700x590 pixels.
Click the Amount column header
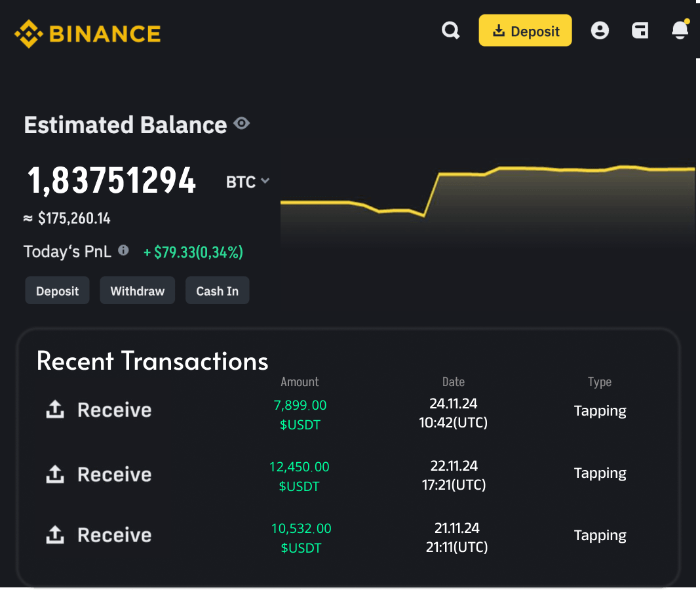pyautogui.click(x=300, y=382)
